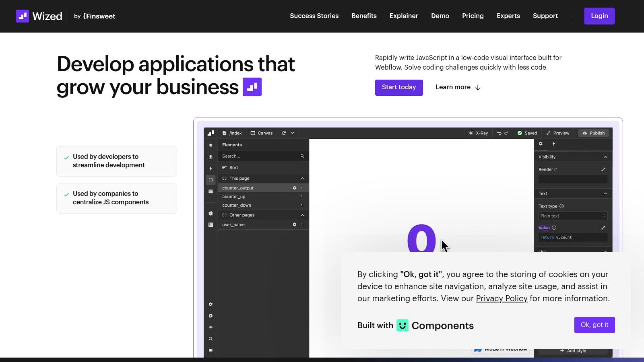The height and width of the screenshot is (362, 644).
Task: Select the counter_up element in list
Action: tap(234, 197)
